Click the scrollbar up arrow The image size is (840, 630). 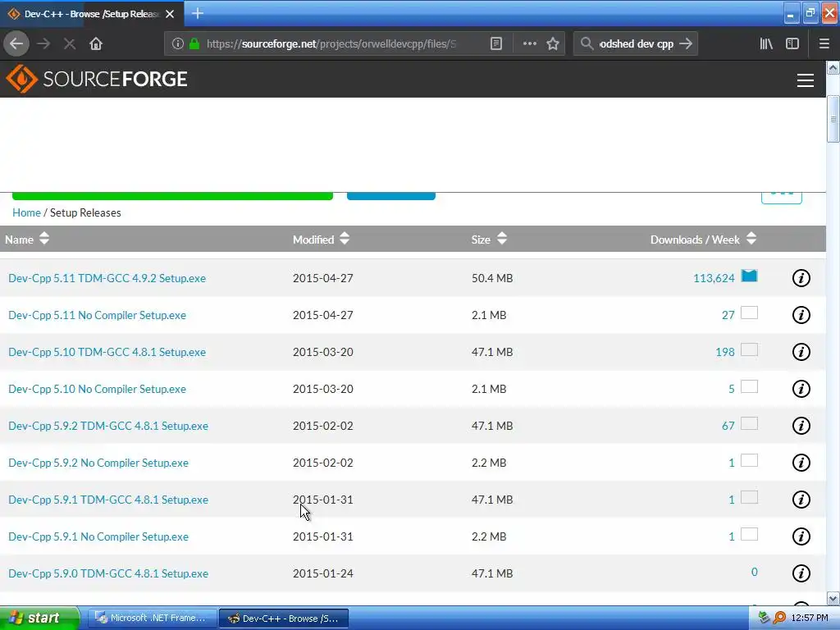[x=833, y=67]
